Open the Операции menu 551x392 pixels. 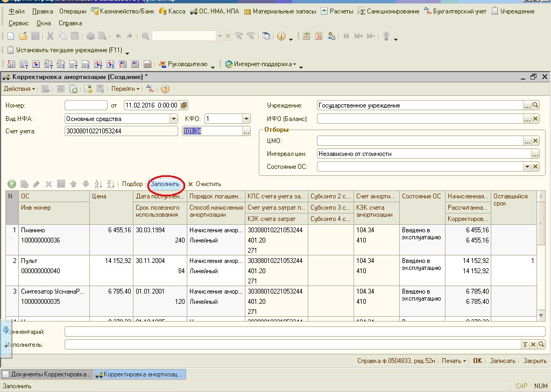coord(73,11)
